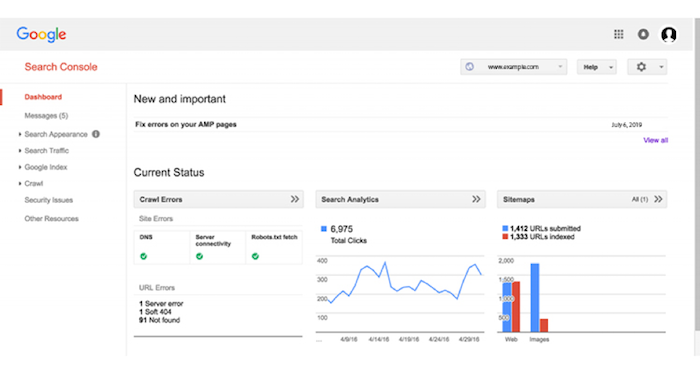Click the DNS label in Site Errors
This screenshot has height=373, width=700.
pos(146,237)
